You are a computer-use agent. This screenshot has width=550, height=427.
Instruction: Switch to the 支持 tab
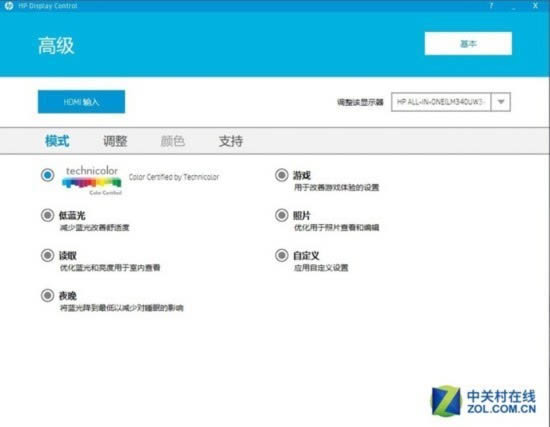pyautogui.click(x=231, y=141)
